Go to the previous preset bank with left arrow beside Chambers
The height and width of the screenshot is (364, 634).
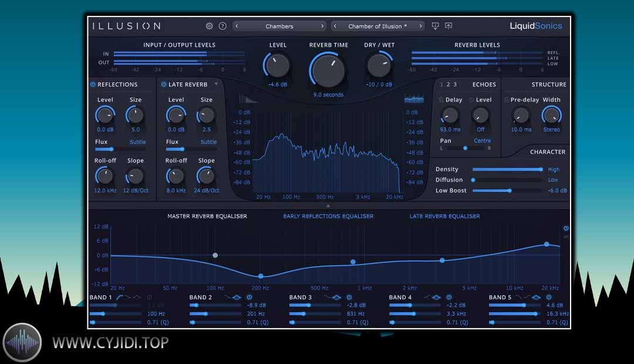click(x=237, y=26)
